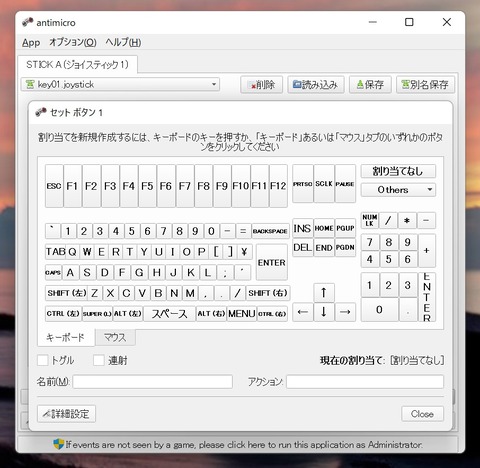Viewport: 480px width, 468px height.
Task: Enable the トグル checkbox
Action: click(43, 360)
